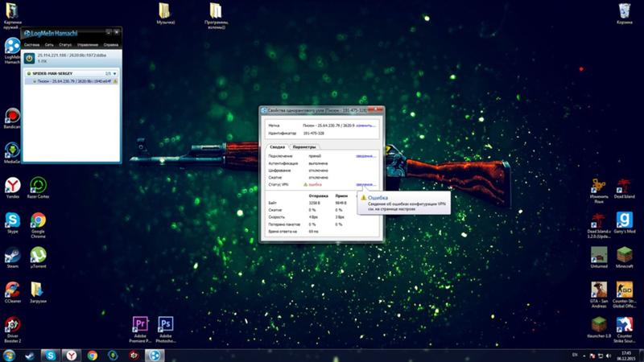This screenshot has width=644, height=362.
Task: Open Counter-Strike Global Offensive desktop icon
Action: [625, 294]
